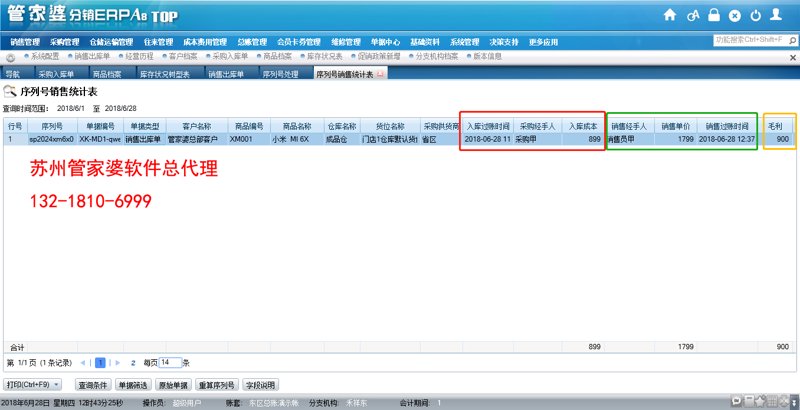The height and width of the screenshot is (410, 800).
Task: Click the 重算序列号 button
Action: point(216,385)
